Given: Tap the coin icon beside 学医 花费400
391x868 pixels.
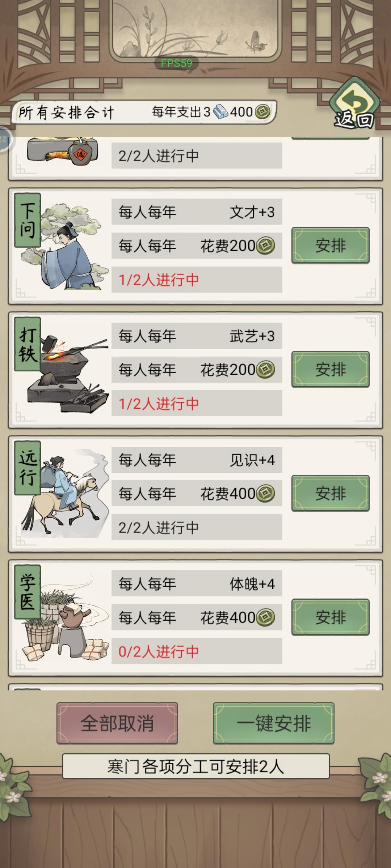Looking at the screenshot, I should point(265,617).
